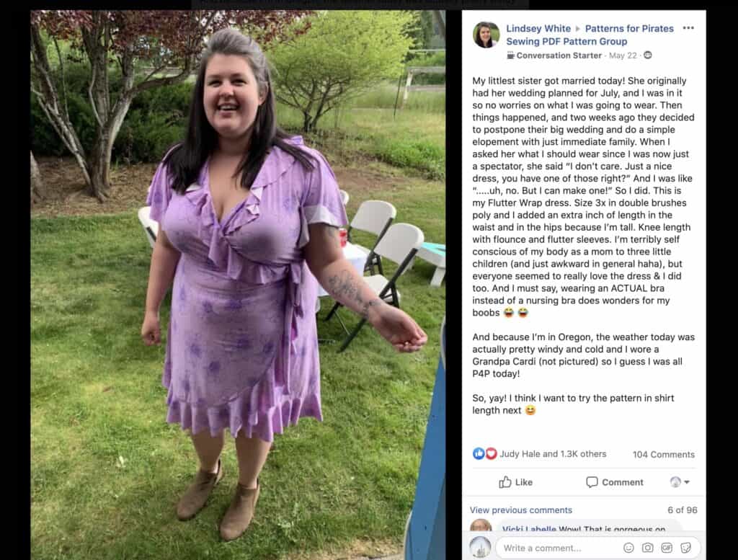Screen dimensions: 738x560
Task: Open list of Judy Hale and 1.3K others
Action: pyautogui.click(x=553, y=453)
